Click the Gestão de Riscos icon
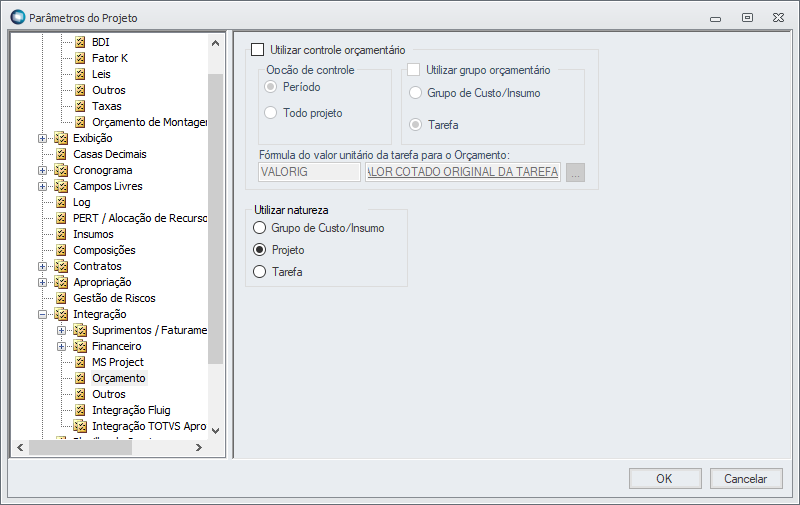Image resolution: width=800 pixels, height=505 pixels. click(61, 298)
